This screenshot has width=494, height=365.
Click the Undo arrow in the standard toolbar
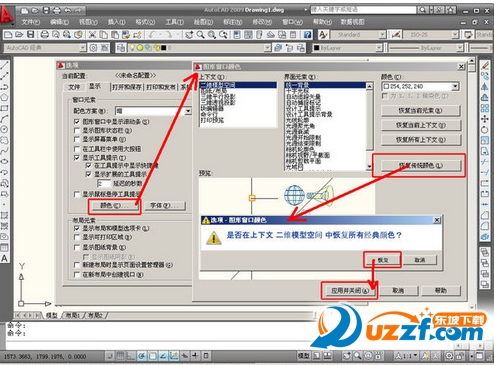tap(152, 35)
